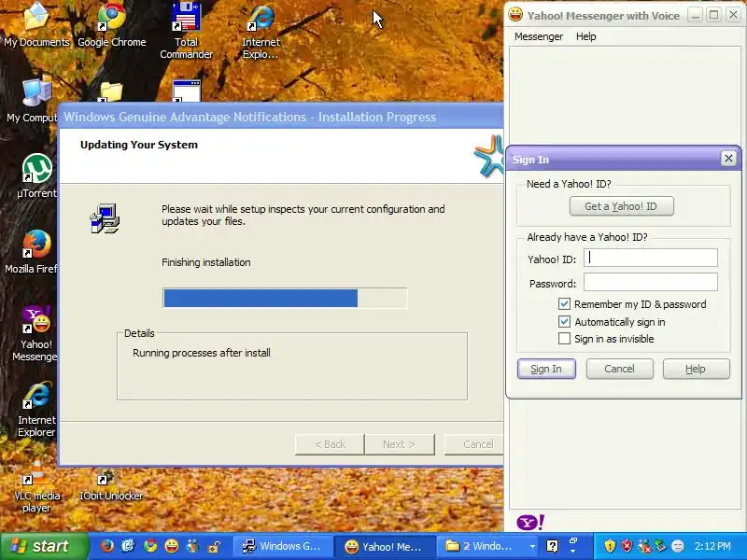This screenshot has height=560, width=747.
Task: Click the 'Updating Your System' heading
Action: [x=138, y=145]
